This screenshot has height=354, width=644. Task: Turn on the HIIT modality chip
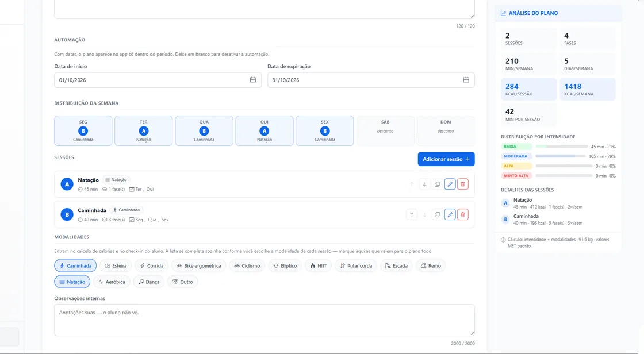[319, 265]
